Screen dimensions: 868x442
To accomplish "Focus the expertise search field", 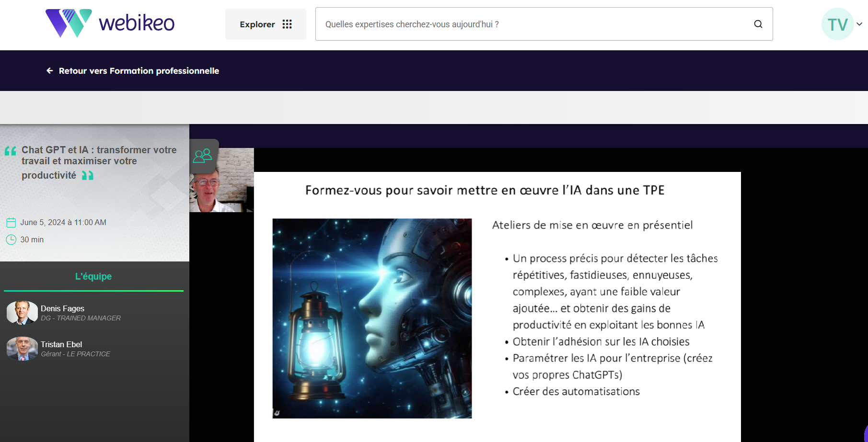I will [532, 24].
